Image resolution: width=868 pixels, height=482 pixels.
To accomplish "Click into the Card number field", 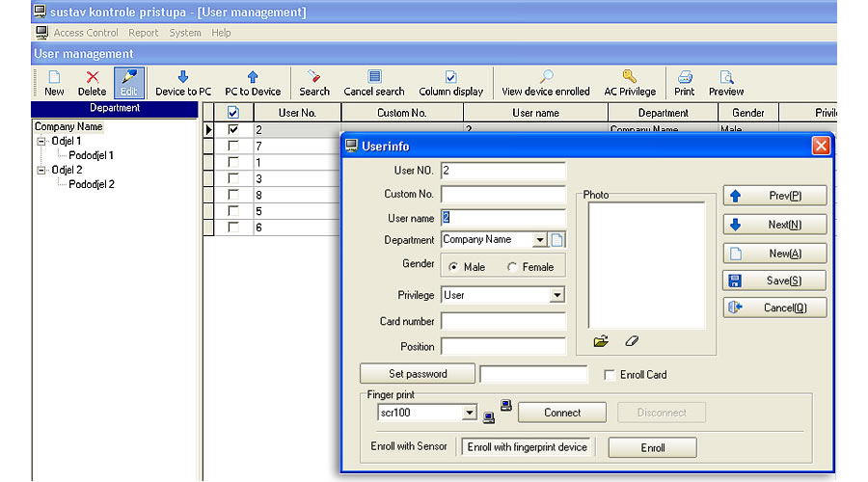I will pos(503,321).
